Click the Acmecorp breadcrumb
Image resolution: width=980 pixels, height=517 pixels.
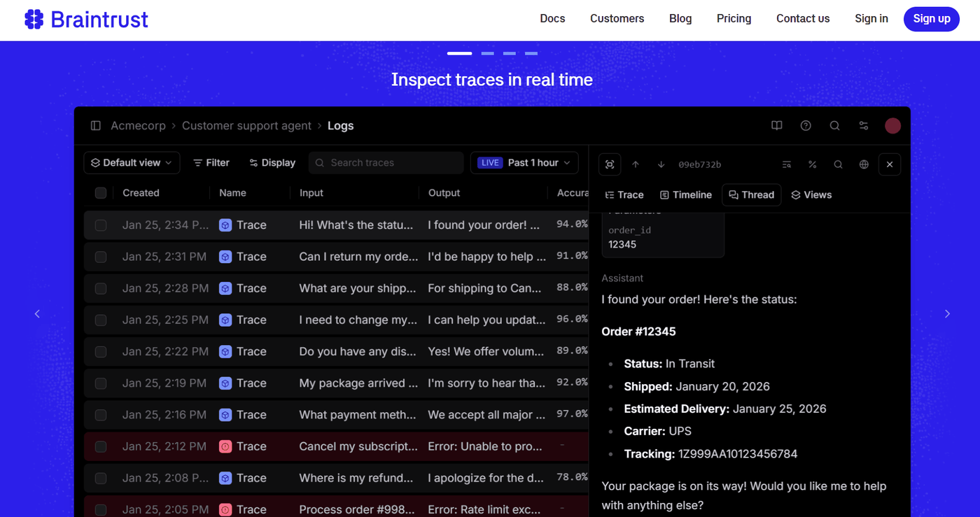pyautogui.click(x=138, y=126)
